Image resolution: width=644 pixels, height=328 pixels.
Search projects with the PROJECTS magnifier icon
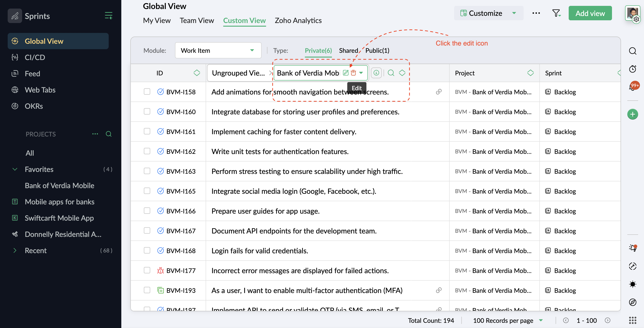tap(108, 134)
